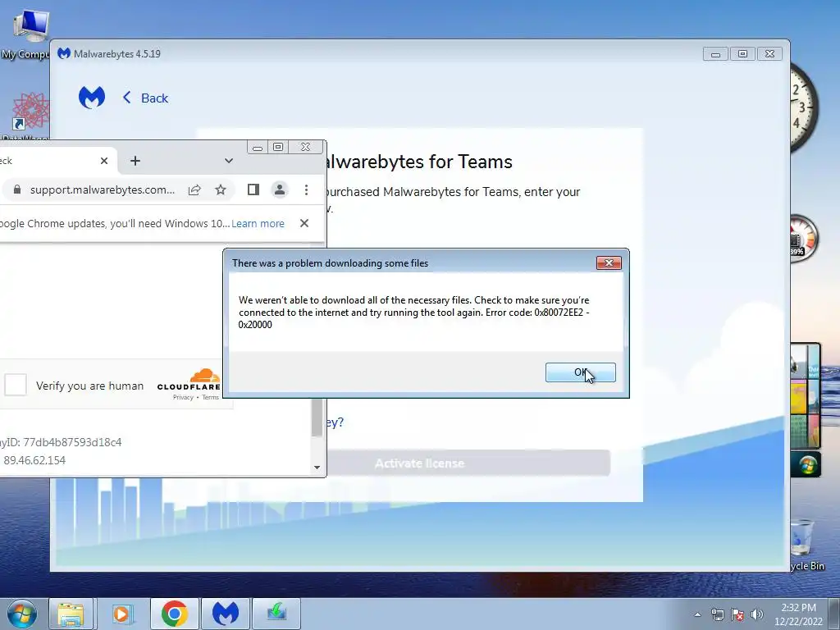Image resolution: width=840 pixels, height=630 pixels.
Task: Bookmark this page with star icon
Action: point(220,189)
